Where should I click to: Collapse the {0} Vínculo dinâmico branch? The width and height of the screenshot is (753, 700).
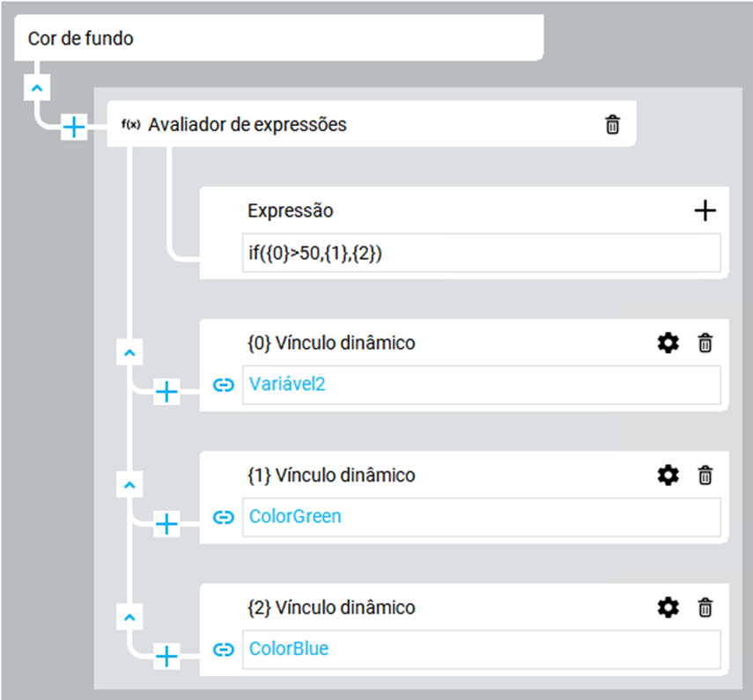coord(129,352)
